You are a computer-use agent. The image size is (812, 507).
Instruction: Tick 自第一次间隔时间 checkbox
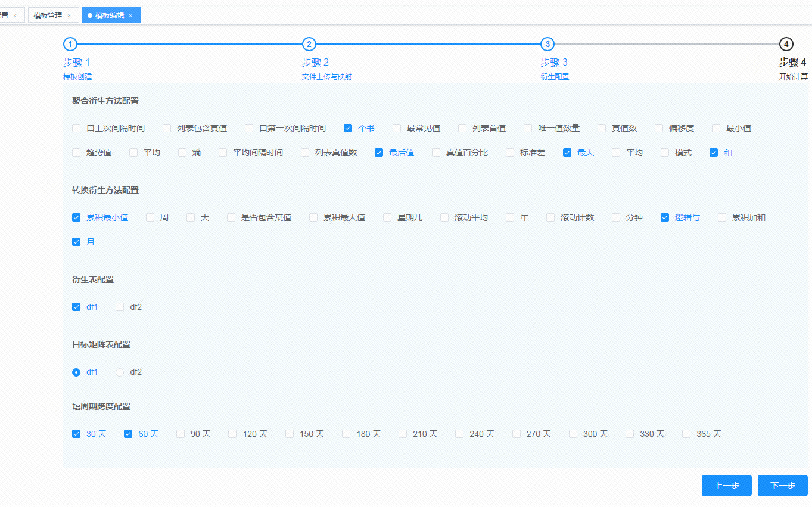coord(249,128)
